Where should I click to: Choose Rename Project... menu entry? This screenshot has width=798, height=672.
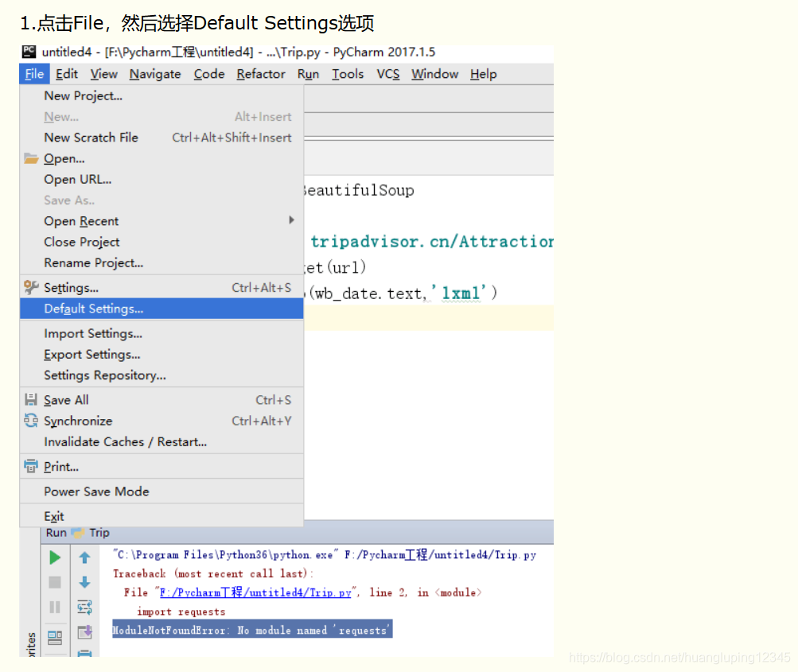162,263
